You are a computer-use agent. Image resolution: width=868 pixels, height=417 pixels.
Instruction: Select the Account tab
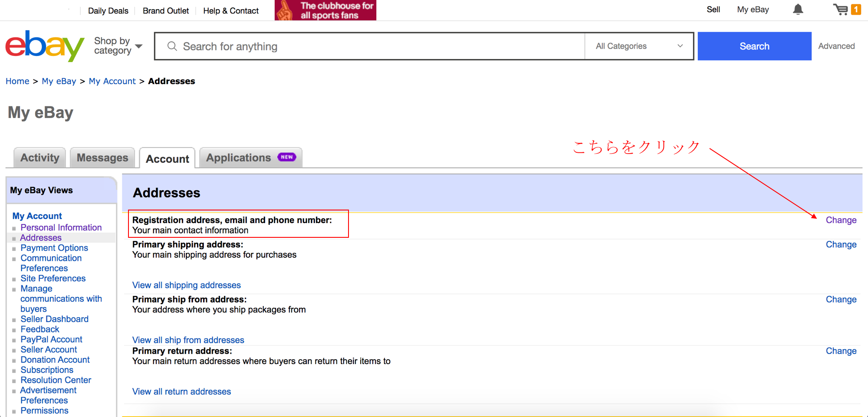168,158
